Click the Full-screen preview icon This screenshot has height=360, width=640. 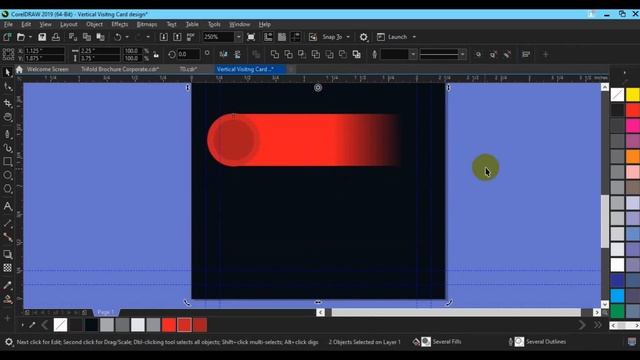tap(251, 37)
